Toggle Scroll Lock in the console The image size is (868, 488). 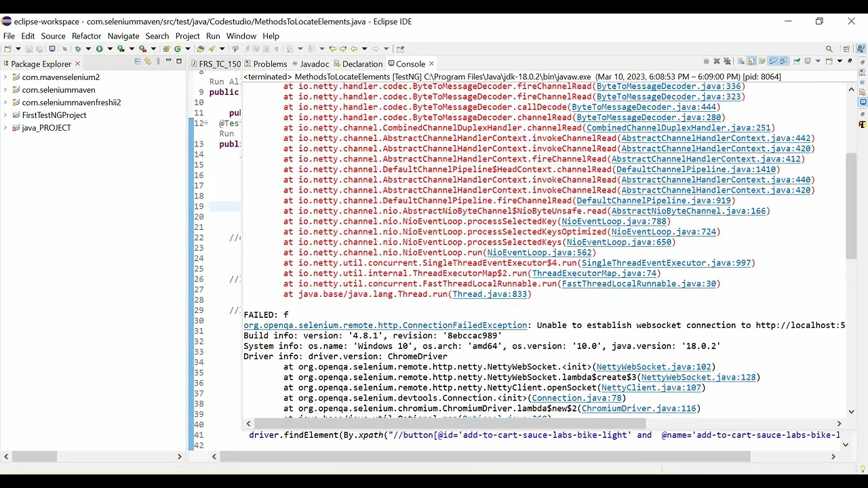(752, 61)
